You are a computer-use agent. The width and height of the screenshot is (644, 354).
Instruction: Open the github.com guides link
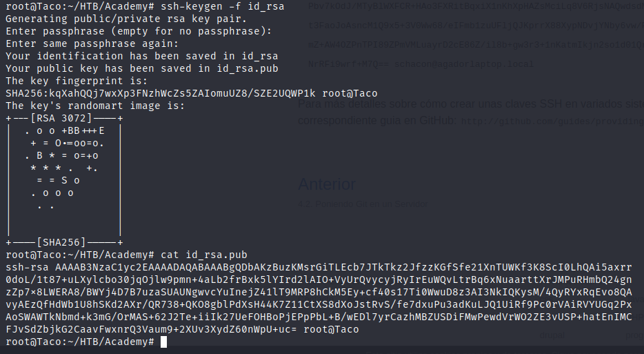tap(552, 121)
